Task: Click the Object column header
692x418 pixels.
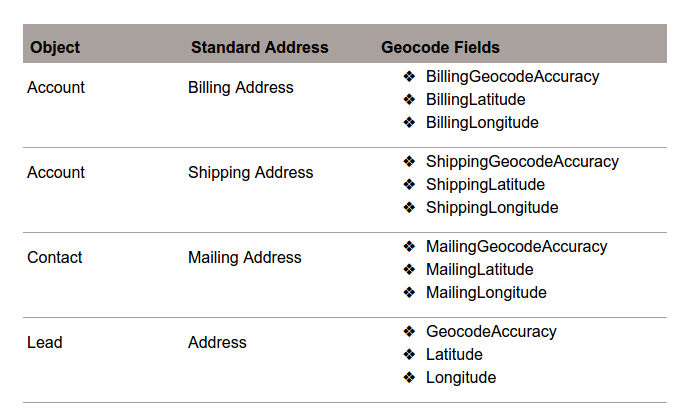Action: [55, 47]
